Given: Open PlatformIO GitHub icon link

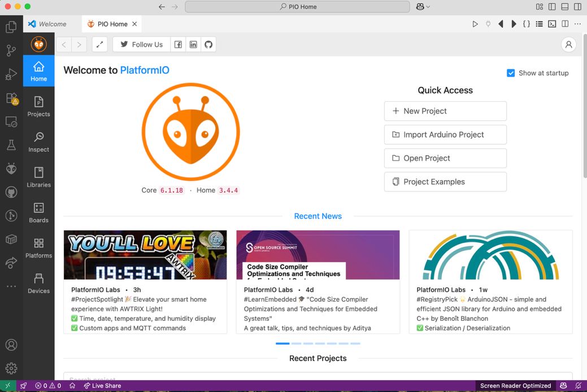Looking at the screenshot, I should tap(208, 45).
